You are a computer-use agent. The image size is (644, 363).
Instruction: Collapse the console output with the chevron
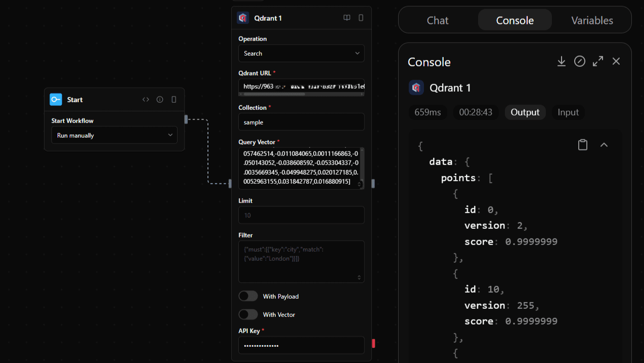tap(604, 144)
